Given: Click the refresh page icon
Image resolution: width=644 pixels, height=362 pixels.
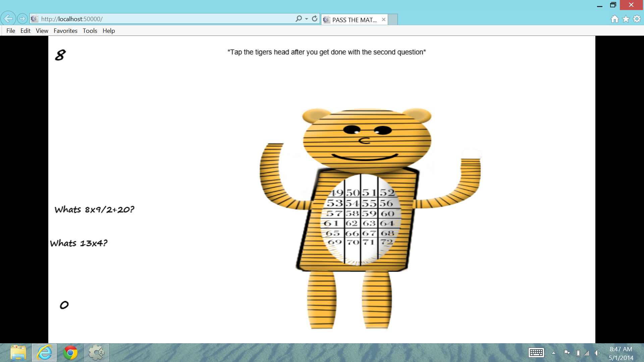Looking at the screenshot, I should click(314, 19).
